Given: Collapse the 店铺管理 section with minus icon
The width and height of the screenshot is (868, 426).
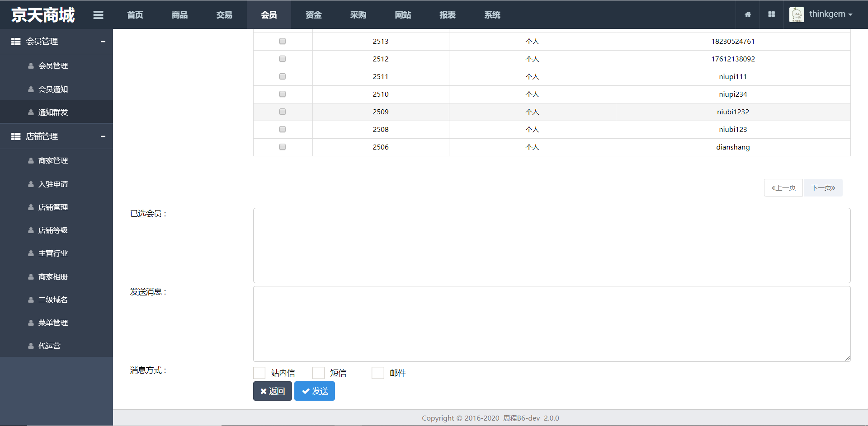Looking at the screenshot, I should 103,136.
